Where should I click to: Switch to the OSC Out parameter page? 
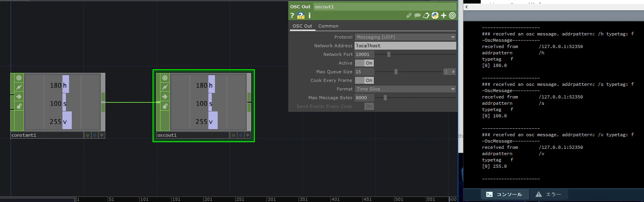pos(302,26)
